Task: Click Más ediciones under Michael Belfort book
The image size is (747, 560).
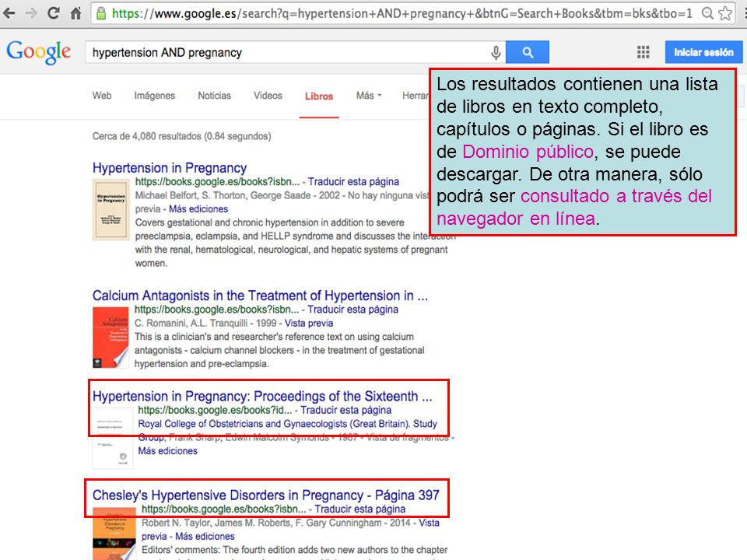Action: tap(198, 209)
